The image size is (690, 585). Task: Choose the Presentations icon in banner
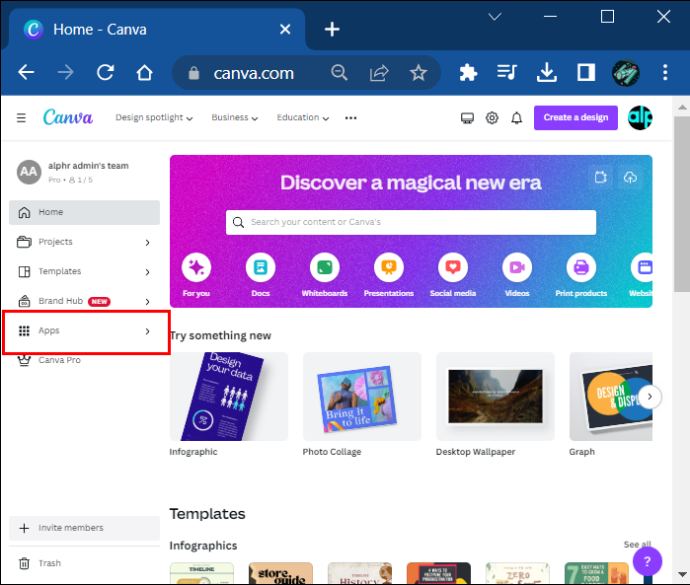pyautogui.click(x=389, y=267)
